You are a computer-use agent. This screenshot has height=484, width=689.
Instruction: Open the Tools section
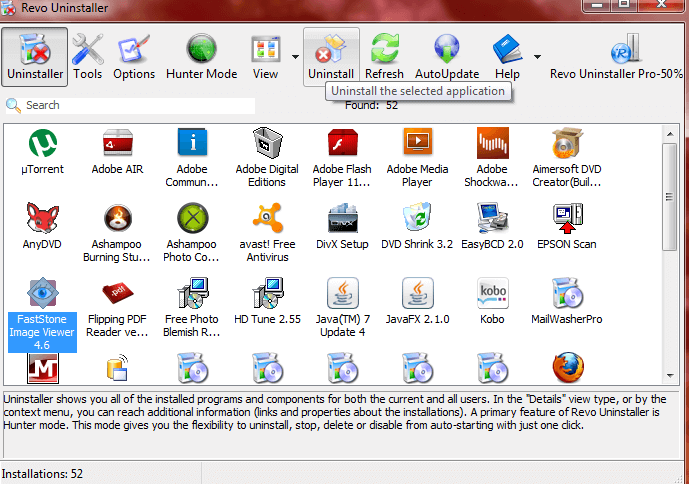pos(87,57)
